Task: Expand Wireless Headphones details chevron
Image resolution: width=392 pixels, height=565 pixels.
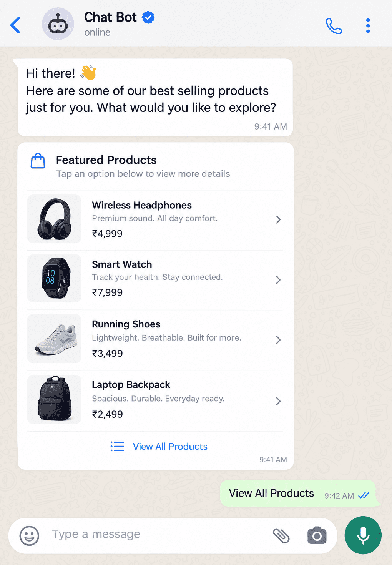Action: [278, 219]
